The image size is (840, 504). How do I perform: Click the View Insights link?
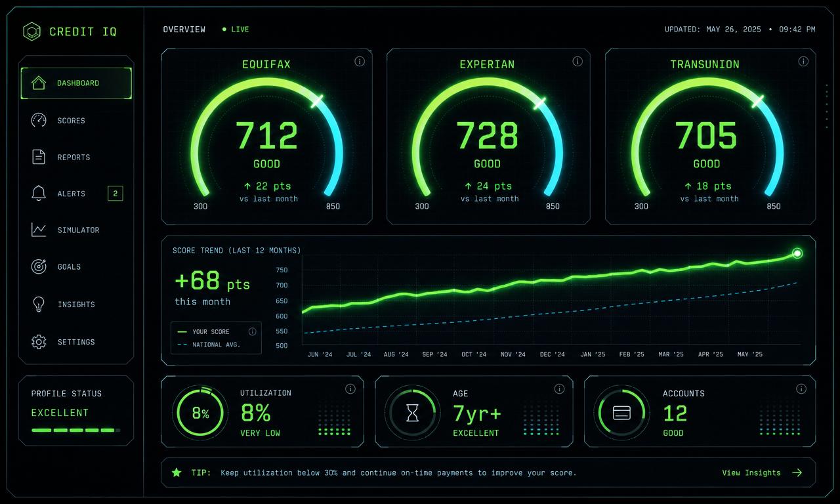[751, 472]
